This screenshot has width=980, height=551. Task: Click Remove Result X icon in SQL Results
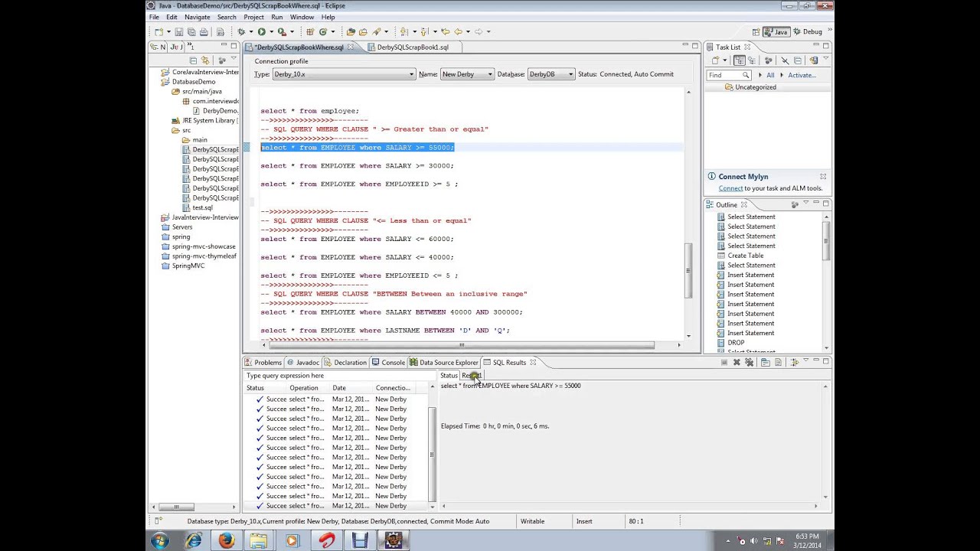click(x=737, y=362)
